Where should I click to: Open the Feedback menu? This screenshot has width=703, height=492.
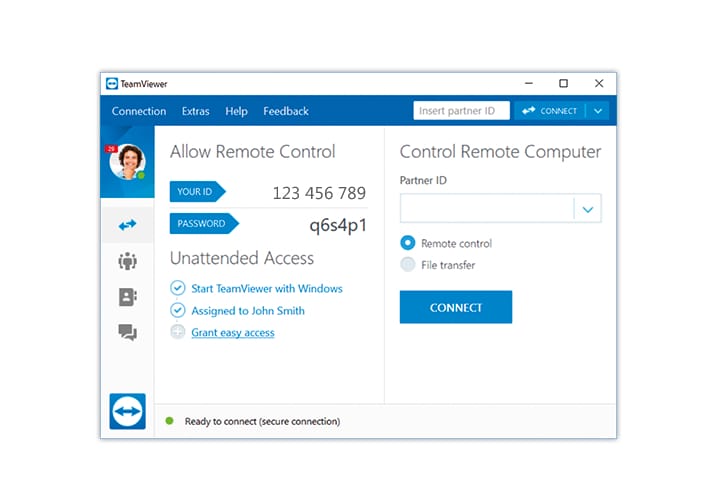click(286, 111)
